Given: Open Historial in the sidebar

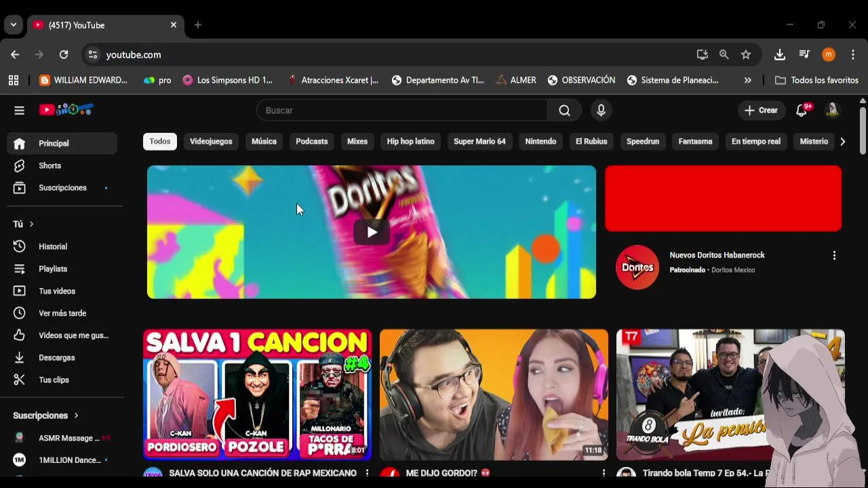Looking at the screenshot, I should coord(62,247).
